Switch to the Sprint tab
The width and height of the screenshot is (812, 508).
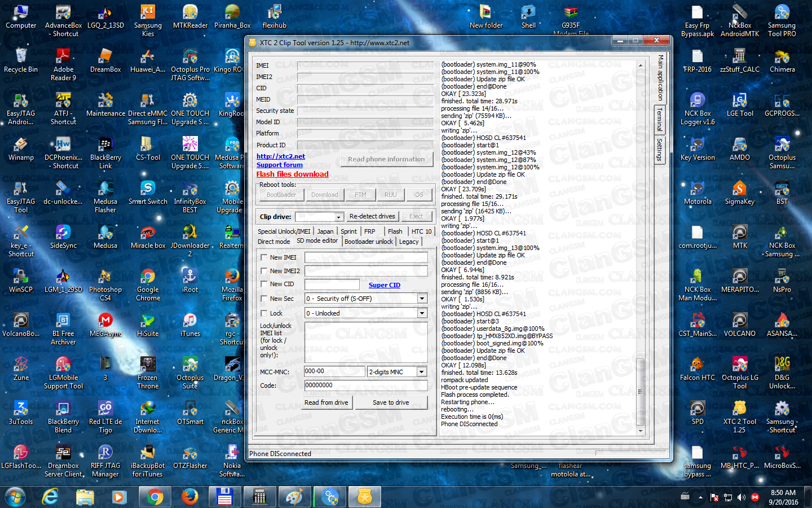(x=348, y=231)
